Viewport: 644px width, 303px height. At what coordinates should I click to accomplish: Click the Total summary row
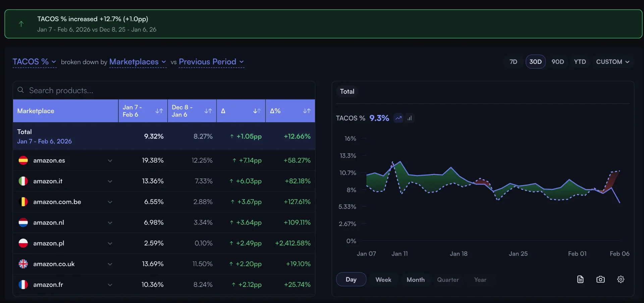164,136
